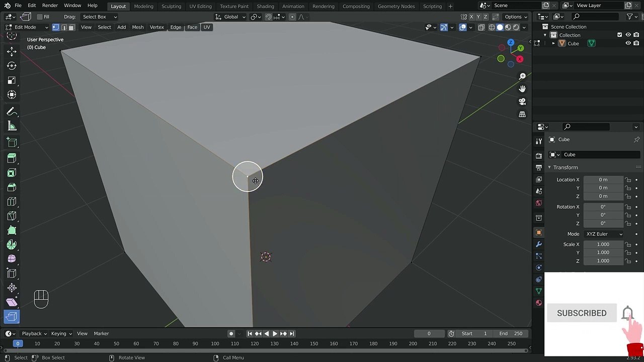Open the Global orientation dropdown

[231, 17]
